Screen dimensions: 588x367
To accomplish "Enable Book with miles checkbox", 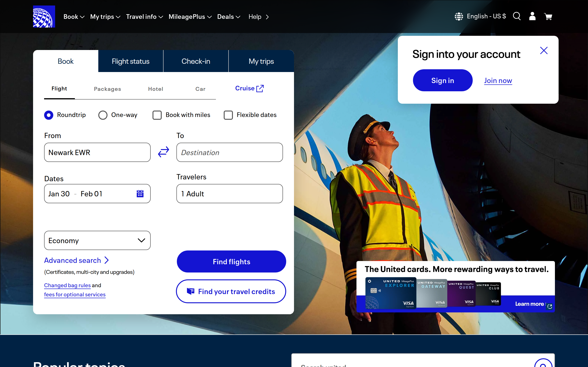I will pos(157,115).
